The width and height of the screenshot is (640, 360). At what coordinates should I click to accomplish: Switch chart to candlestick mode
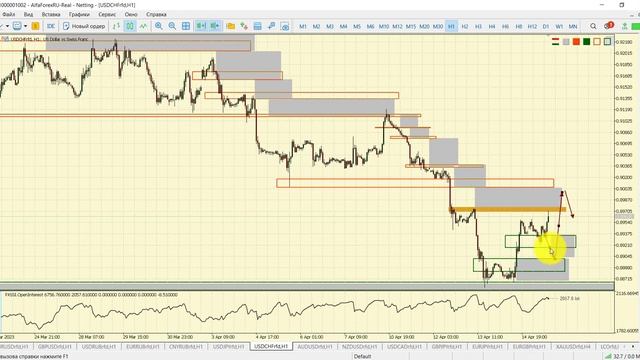pyautogui.click(x=130, y=26)
